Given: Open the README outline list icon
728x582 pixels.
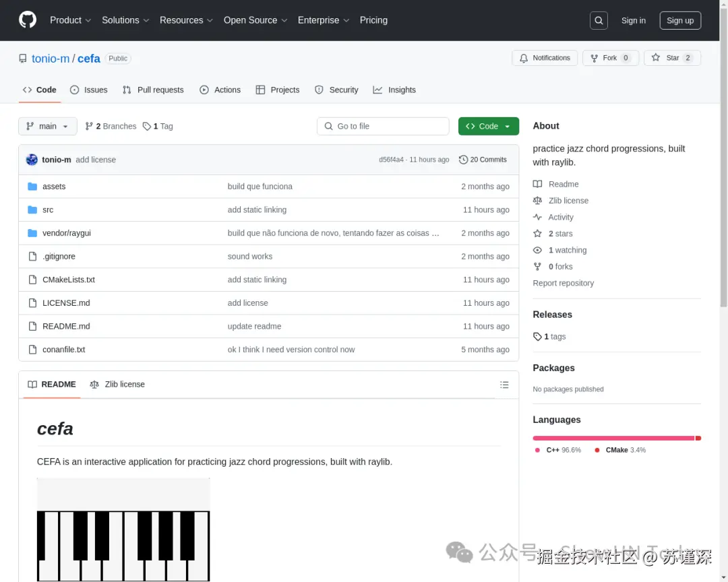Looking at the screenshot, I should tap(504, 385).
